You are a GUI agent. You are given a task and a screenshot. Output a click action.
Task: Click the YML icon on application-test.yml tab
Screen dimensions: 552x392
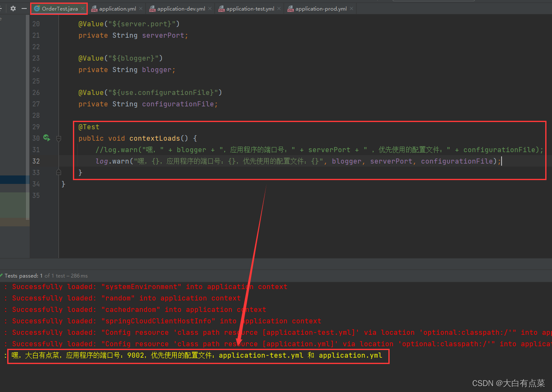(221, 9)
